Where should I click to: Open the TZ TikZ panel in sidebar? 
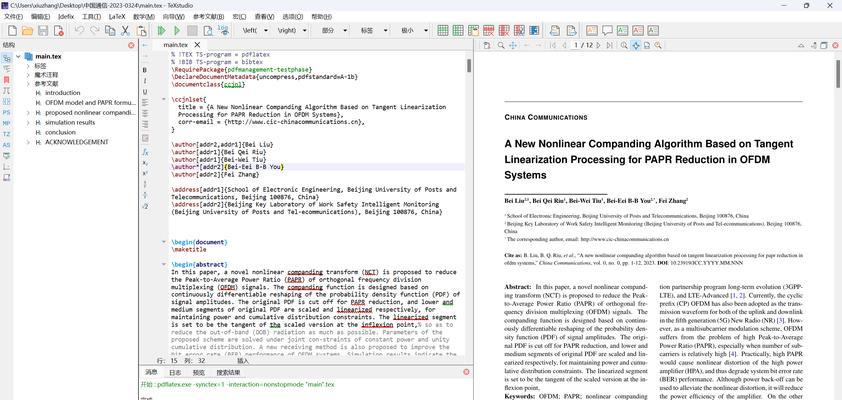coord(6,134)
